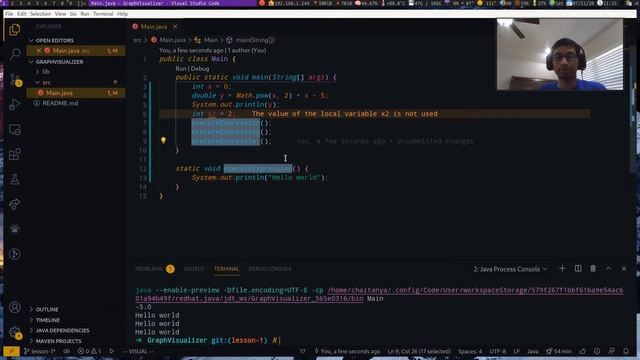Open the Manage gear icon
This screenshot has width=640, height=360.
pos(15,332)
